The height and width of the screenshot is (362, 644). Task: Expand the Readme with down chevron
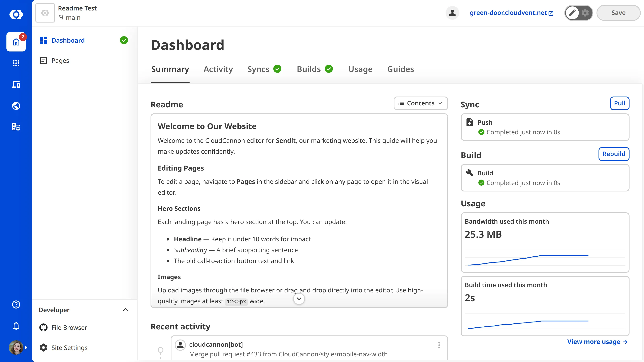coord(299,298)
